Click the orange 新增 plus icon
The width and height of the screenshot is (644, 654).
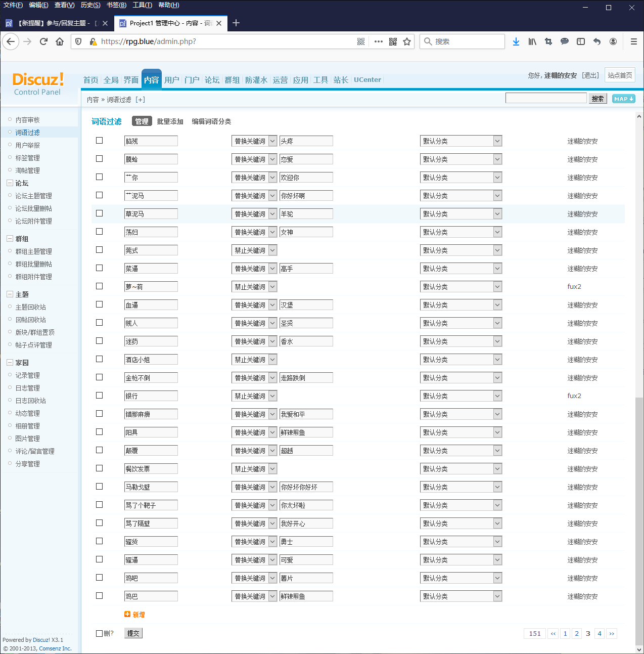point(127,614)
